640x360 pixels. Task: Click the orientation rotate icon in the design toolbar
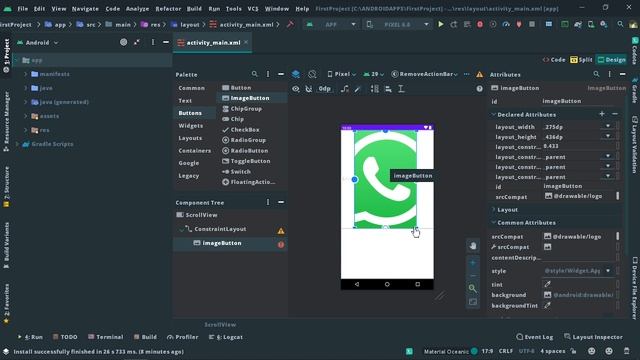(x=312, y=74)
